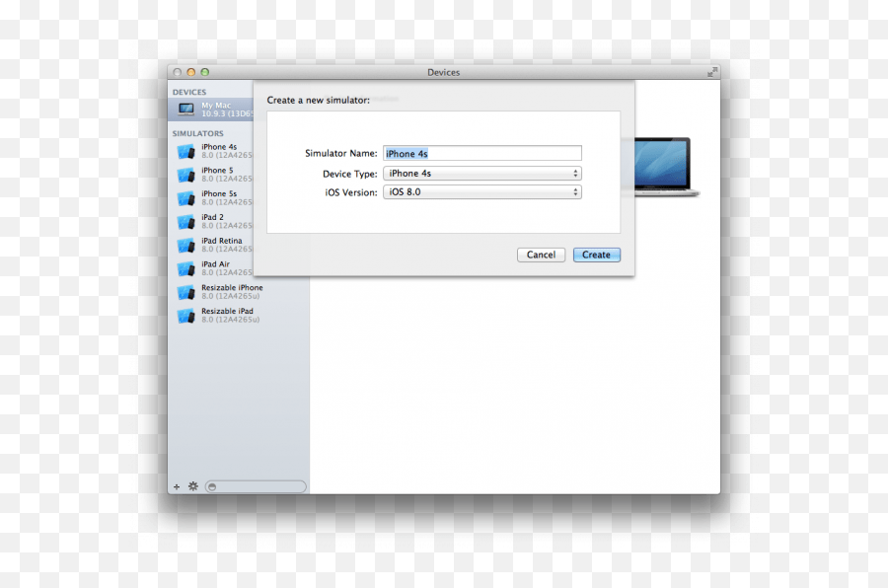This screenshot has width=888, height=588.
Task: Click the Resizable iPhone simulator icon
Action: pos(186,291)
